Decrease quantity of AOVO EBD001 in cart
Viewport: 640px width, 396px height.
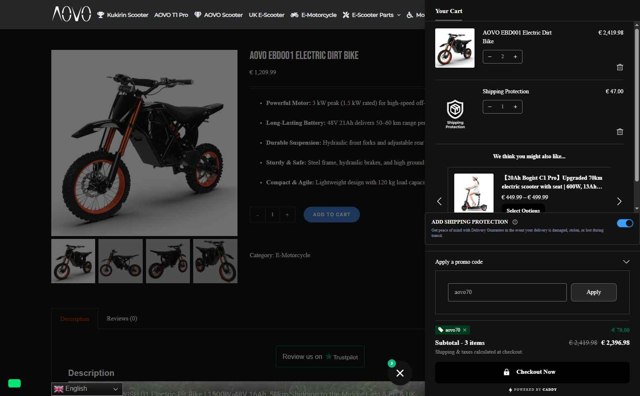[x=490, y=57]
